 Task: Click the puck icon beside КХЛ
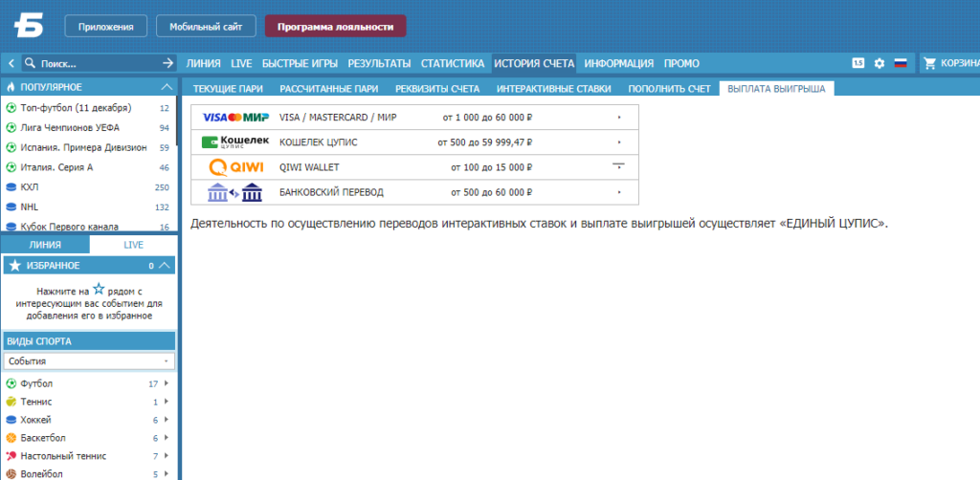point(11,187)
